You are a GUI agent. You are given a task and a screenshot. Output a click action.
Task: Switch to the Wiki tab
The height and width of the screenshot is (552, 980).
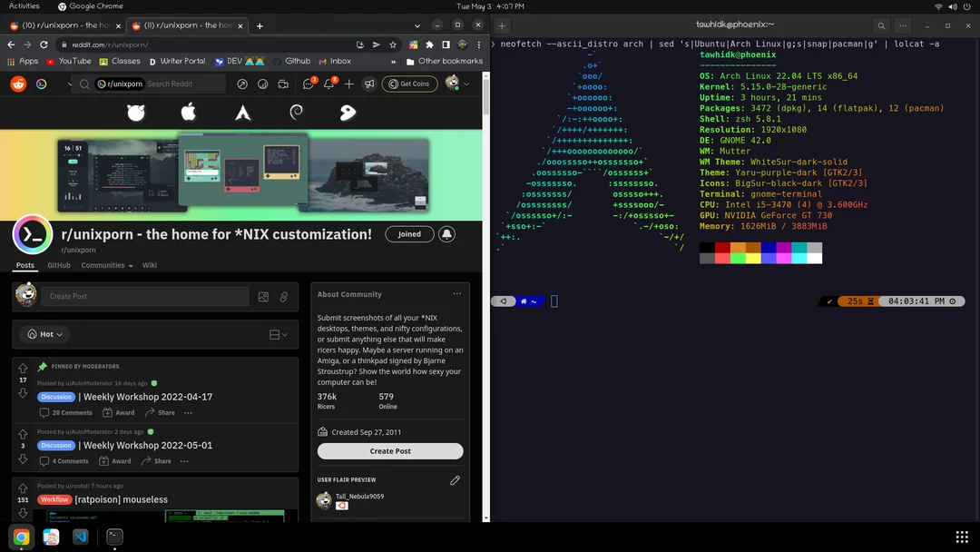[149, 265]
